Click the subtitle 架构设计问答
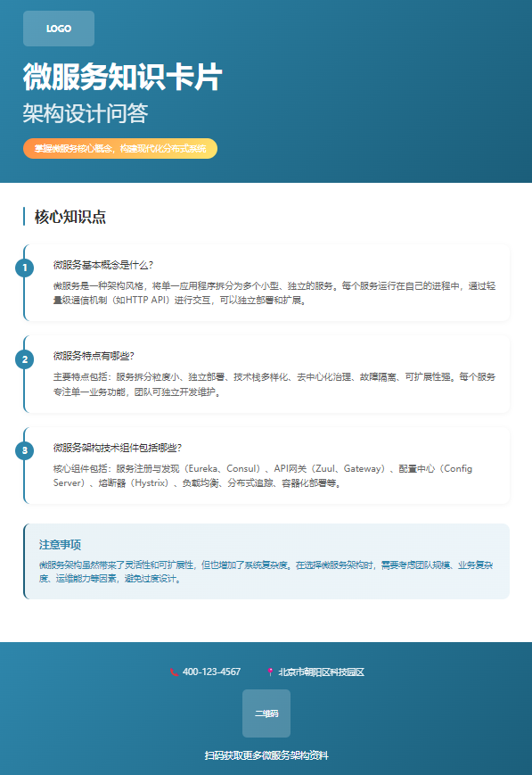This screenshot has width=532, height=775. point(86,113)
